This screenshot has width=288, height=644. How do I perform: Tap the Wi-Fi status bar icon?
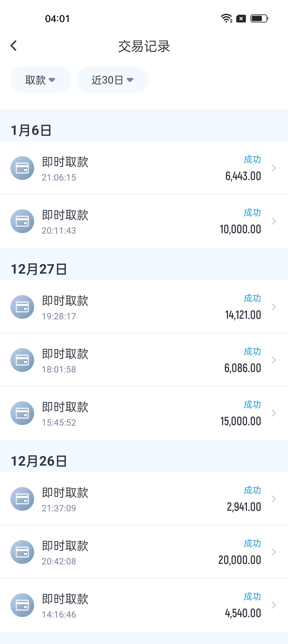pos(226,18)
